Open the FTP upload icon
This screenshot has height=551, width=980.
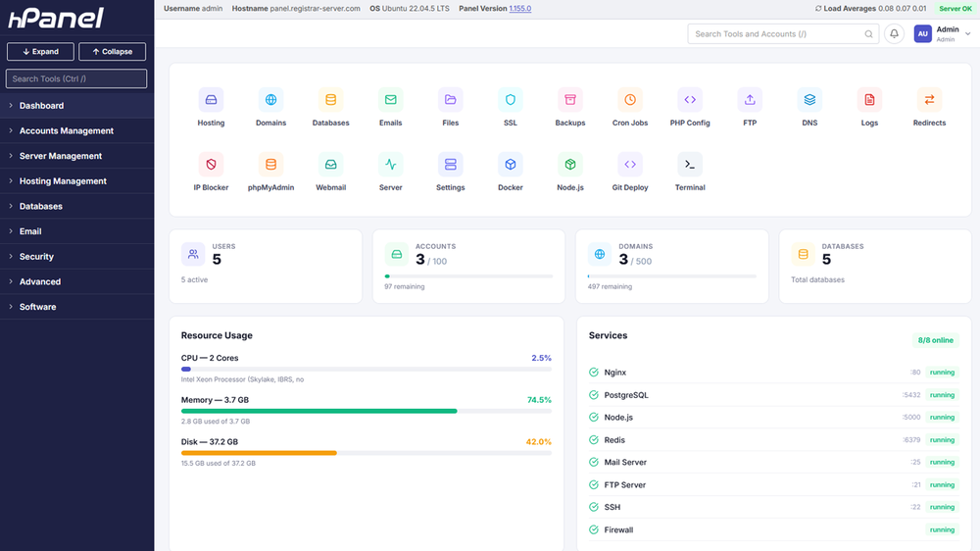750,100
